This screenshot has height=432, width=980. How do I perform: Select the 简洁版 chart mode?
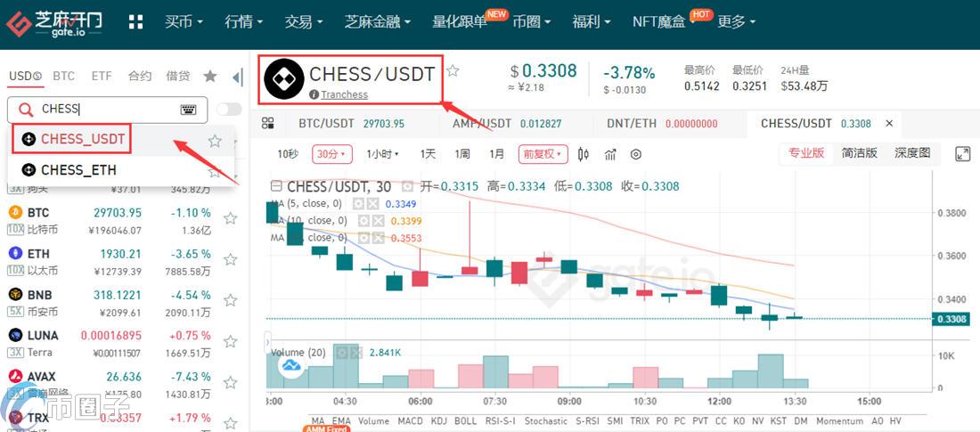[860, 153]
